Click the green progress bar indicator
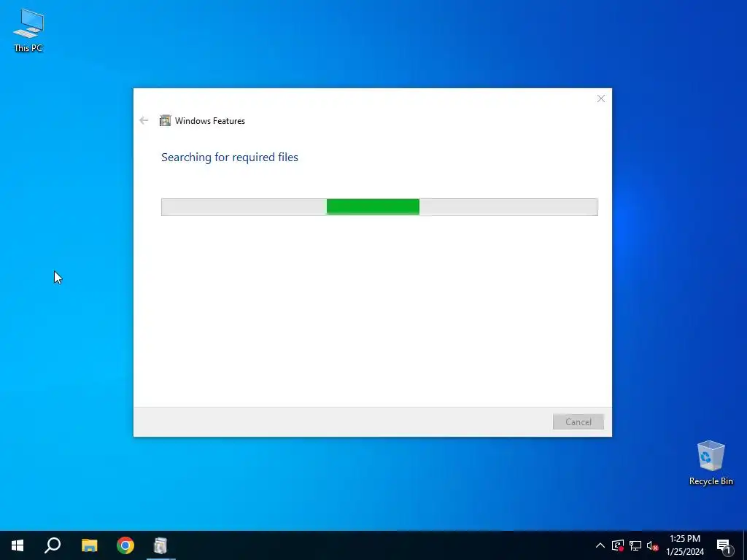The height and width of the screenshot is (560, 747). click(373, 206)
